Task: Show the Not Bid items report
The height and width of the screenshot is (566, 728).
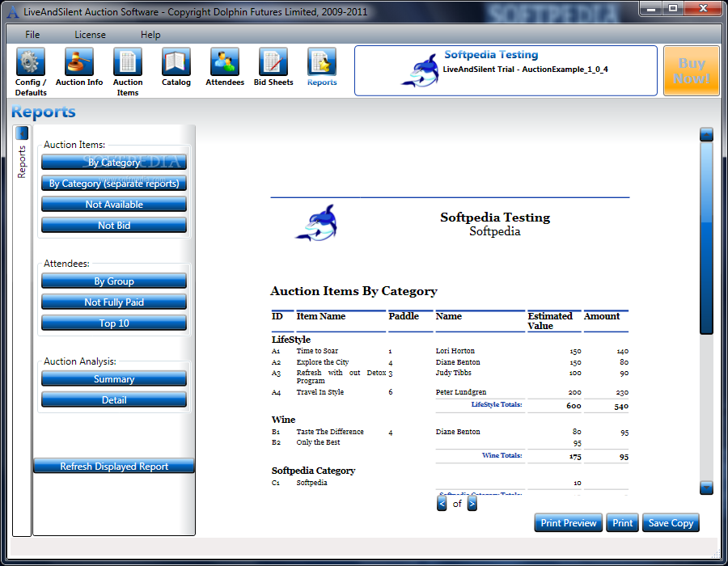Action: pyautogui.click(x=114, y=225)
